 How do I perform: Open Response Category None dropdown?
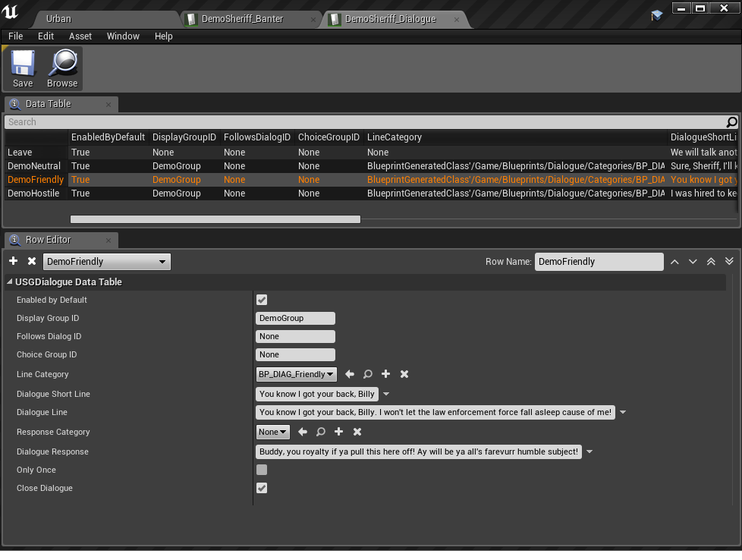[272, 432]
